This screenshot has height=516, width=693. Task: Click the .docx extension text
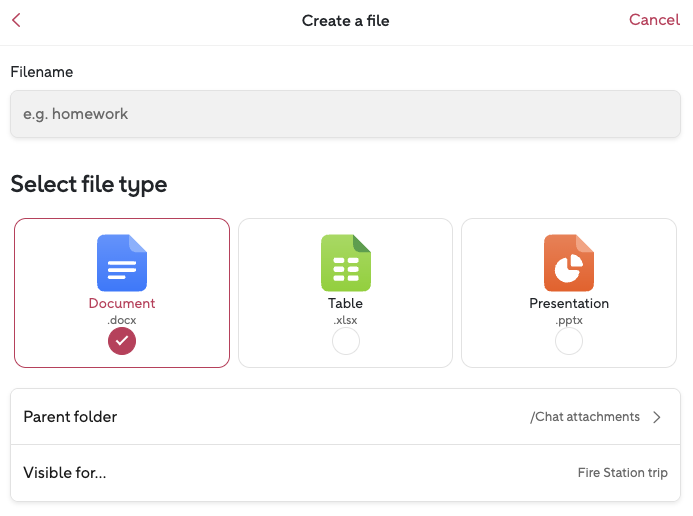[x=122, y=319]
